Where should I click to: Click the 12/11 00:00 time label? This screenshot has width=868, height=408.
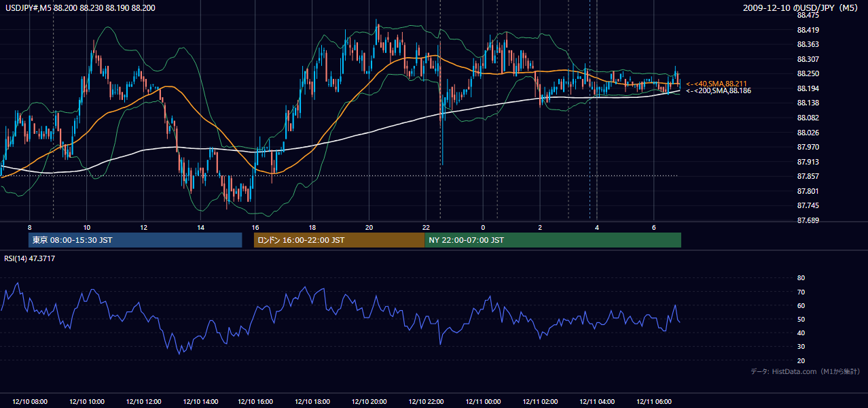[483, 402]
